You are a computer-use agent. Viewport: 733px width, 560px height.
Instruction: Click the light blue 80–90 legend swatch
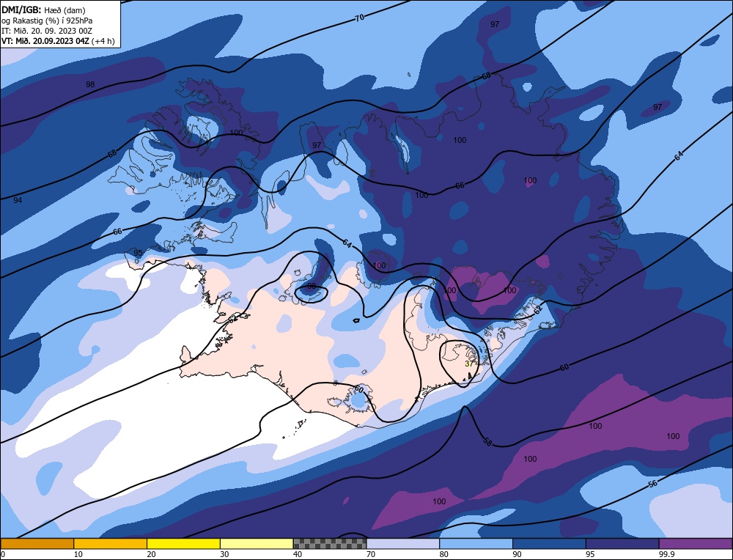[476, 543]
